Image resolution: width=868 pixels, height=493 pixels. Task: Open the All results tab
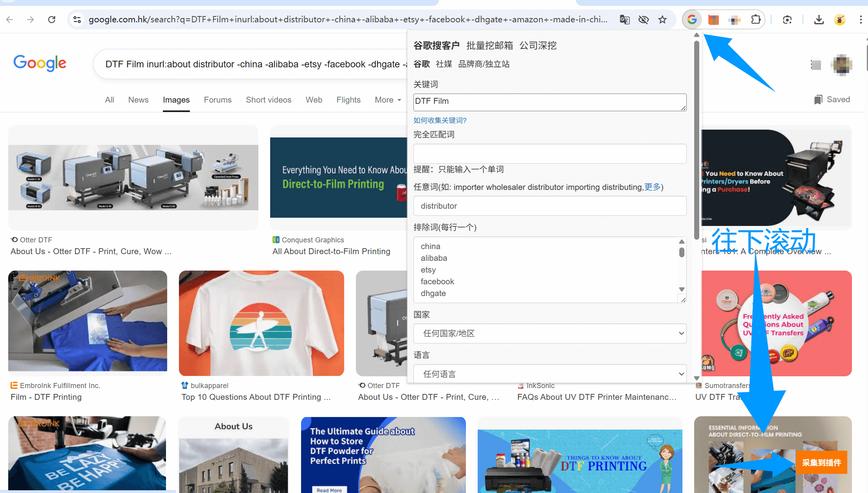point(110,100)
